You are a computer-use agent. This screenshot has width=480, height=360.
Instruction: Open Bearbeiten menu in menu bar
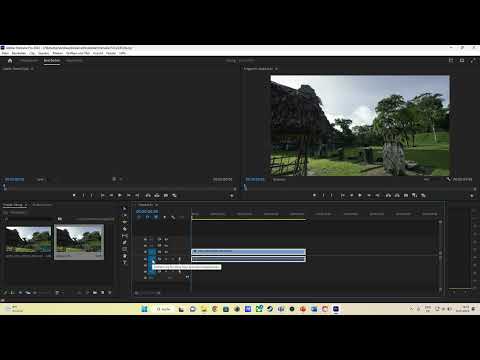coord(19,53)
